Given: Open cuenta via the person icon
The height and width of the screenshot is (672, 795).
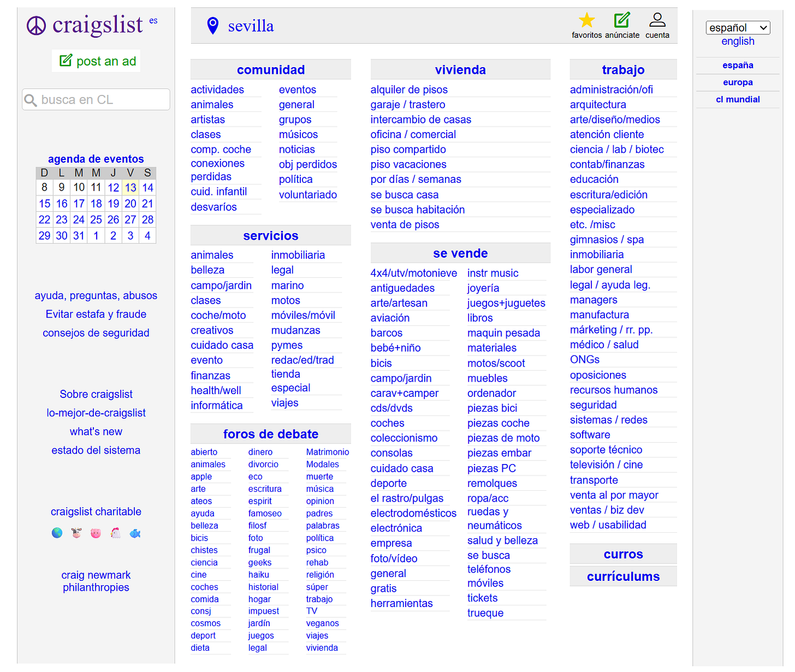Looking at the screenshot, I should (x=657, y=20).
